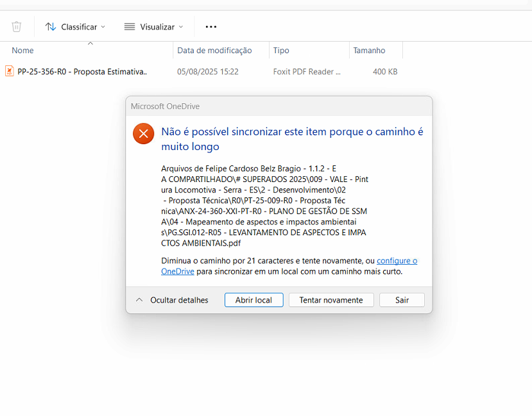Click the sort direction caret above Nome

pyautogui.click(x=90, y=44)
